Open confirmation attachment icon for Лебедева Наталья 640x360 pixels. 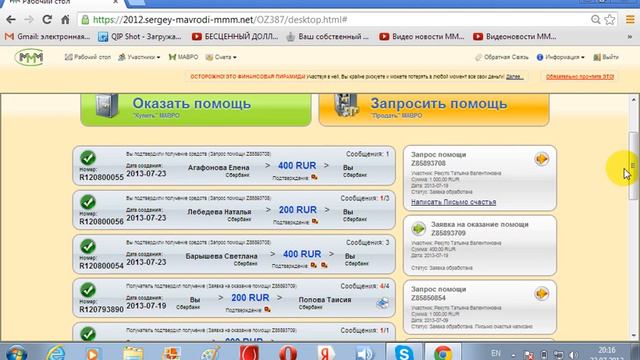(x=315, y=221)
